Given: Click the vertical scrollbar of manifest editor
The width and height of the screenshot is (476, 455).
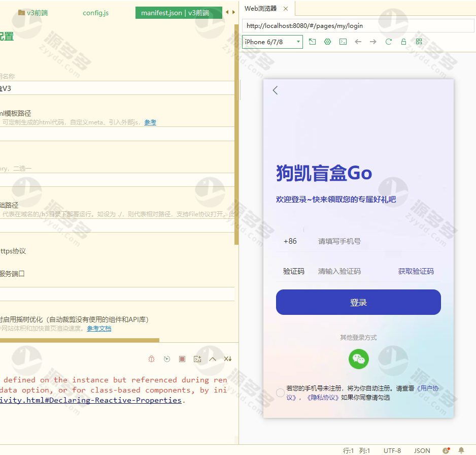Looking at the screenshot, I should click(236, 134).
